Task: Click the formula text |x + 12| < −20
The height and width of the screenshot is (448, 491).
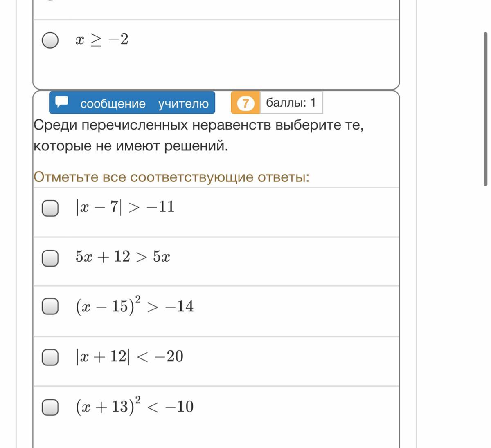Action: [x=129, y=356]
